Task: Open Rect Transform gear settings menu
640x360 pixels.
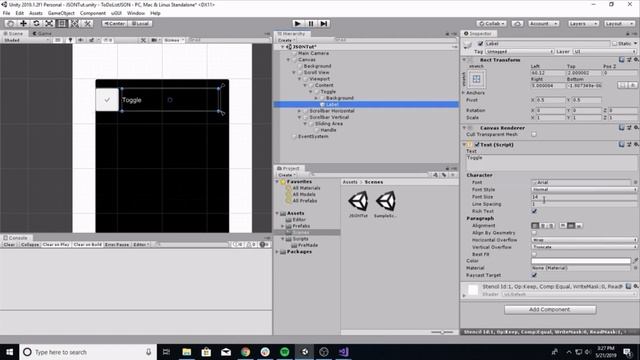Action: tap(636, 60)
